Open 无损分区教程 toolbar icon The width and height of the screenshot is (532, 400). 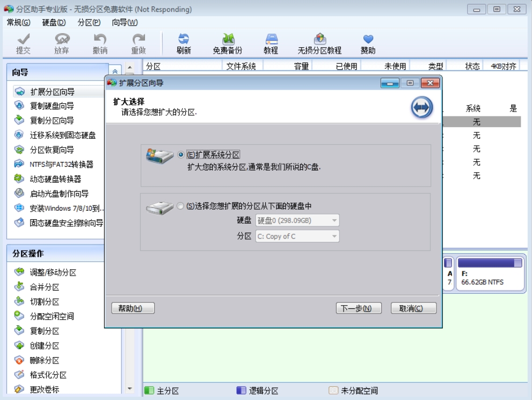tap(319, 43)
